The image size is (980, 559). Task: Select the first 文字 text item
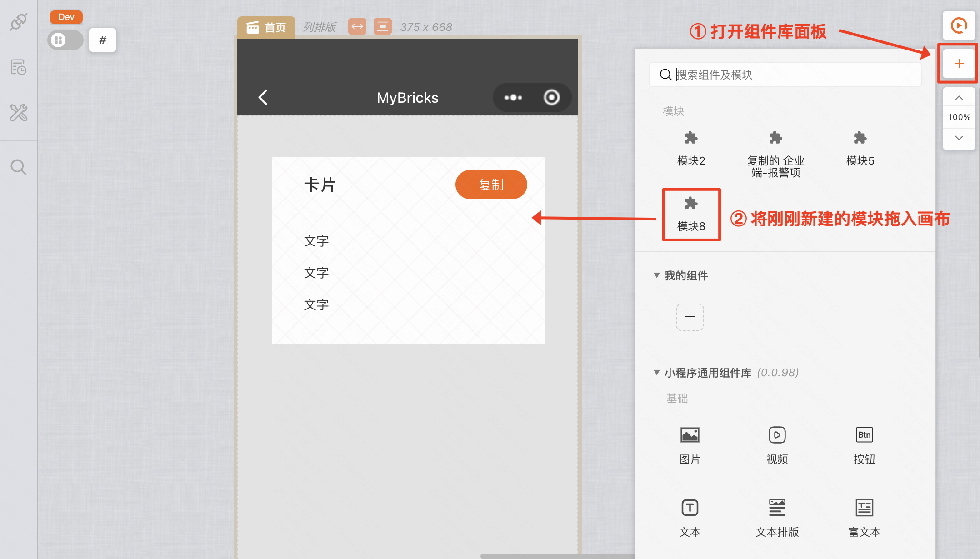pyautogui.click(x=316, y=241)
